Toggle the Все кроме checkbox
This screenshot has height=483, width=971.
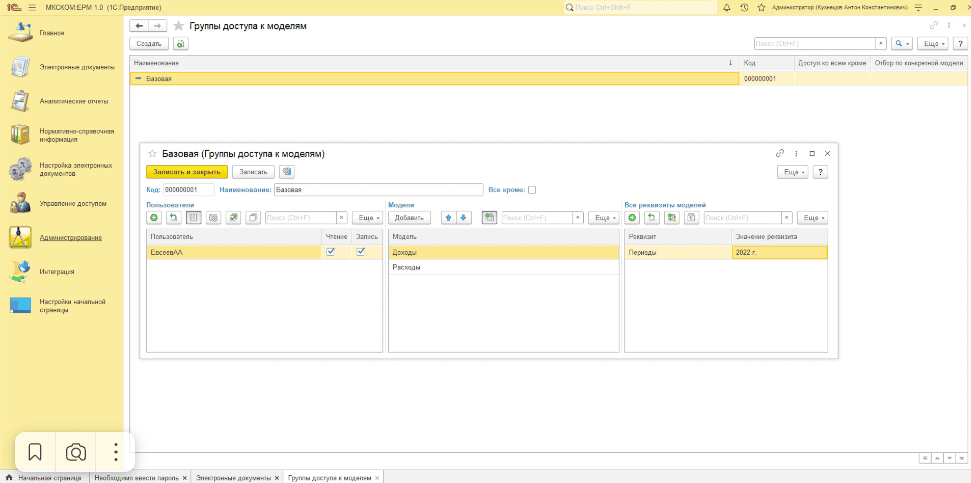[532, 189]
